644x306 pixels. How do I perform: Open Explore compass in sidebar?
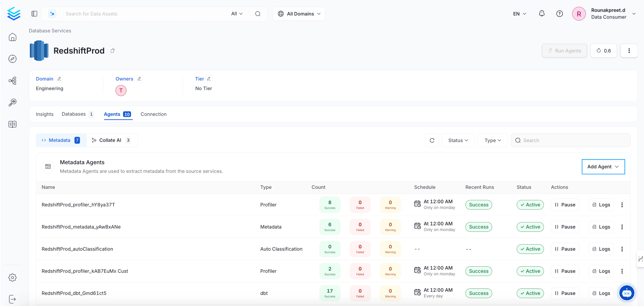pos(12,59)
